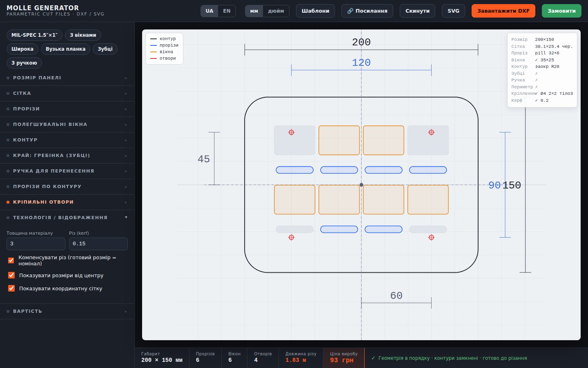Expand ПОЛЕГШУВАЛЬНІ ВІКНА settings
The width and height of the screenshot is (588, 368).
coord(67,124)
